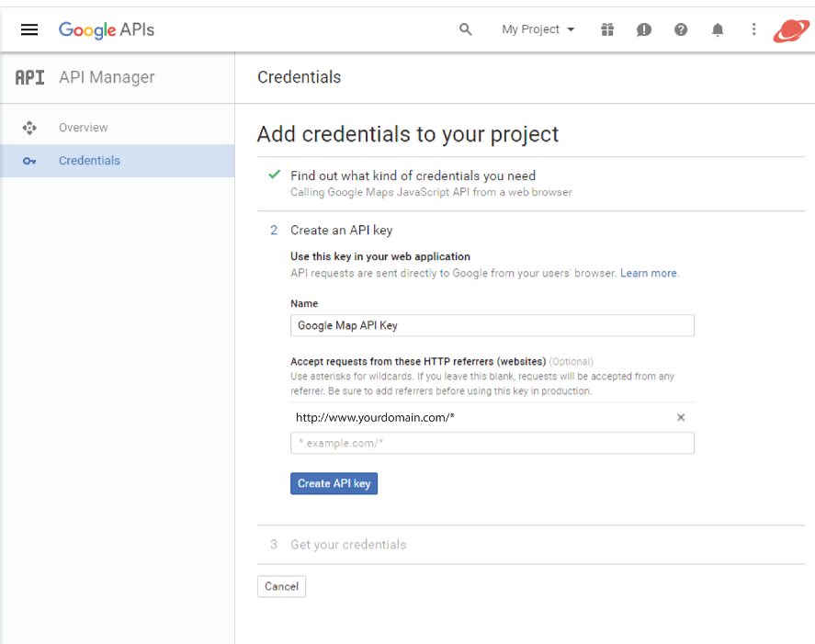This screenshot has width=815, height=644.
Task: Open the help question mark icon
Action: 680,29
